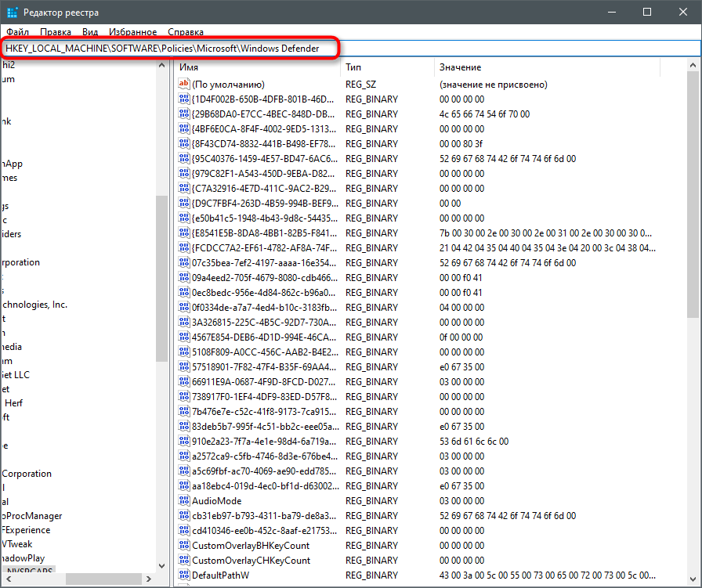This screenshot has width=702, height=588.
Task: Select the a5c69fbf-ac70-4069 value name
Action: click(264, 471)
